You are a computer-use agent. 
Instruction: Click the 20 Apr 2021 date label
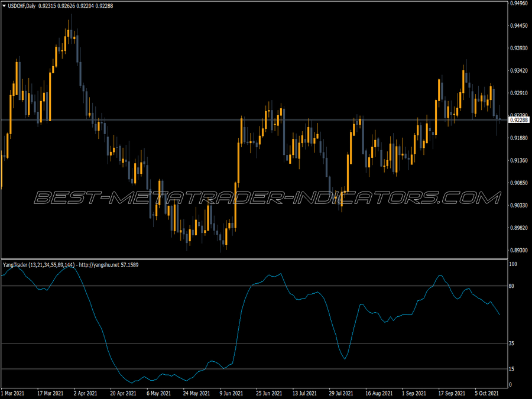pyautogui.click(x=123, y=394)
